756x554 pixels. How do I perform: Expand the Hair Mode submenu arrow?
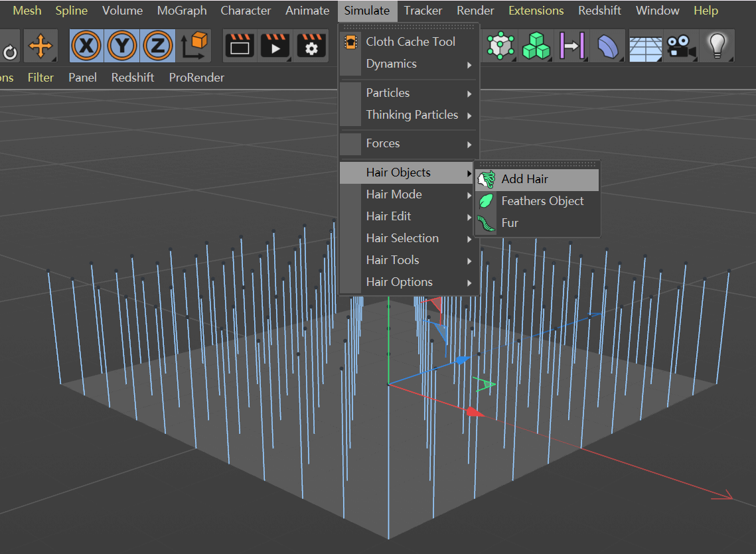pyautogui.click(x=469, y=195)
